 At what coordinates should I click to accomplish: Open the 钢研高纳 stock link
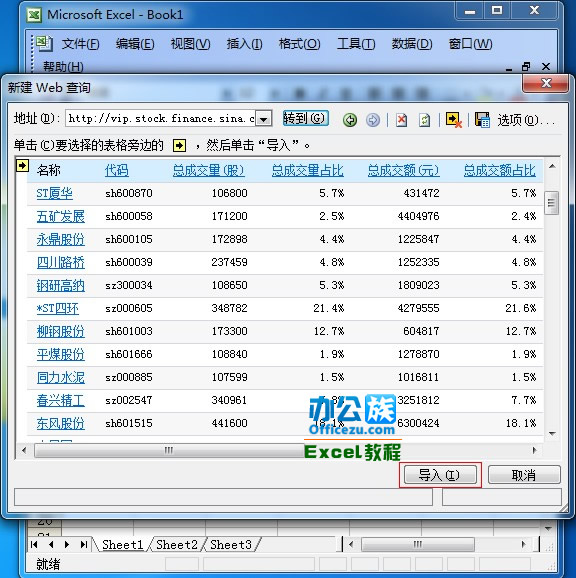pyautogui.click(x=60, y=285)
